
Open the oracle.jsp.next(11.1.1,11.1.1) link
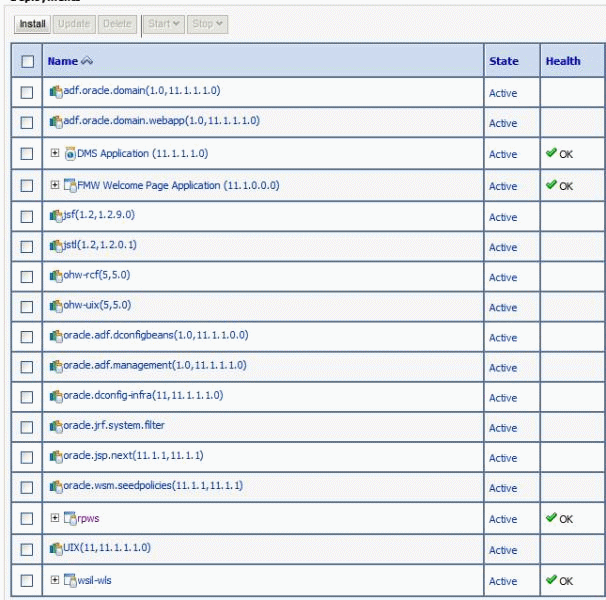pos(133,455)
